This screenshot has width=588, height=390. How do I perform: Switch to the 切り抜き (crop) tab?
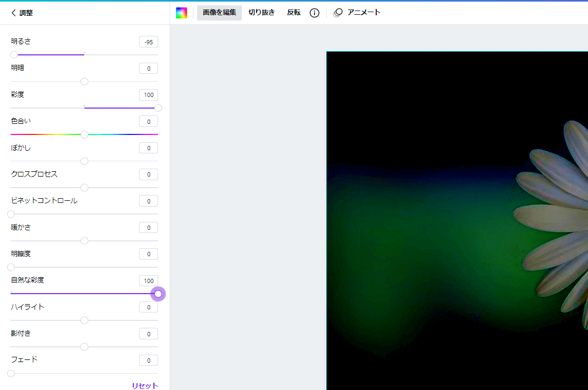pos(261,12)
